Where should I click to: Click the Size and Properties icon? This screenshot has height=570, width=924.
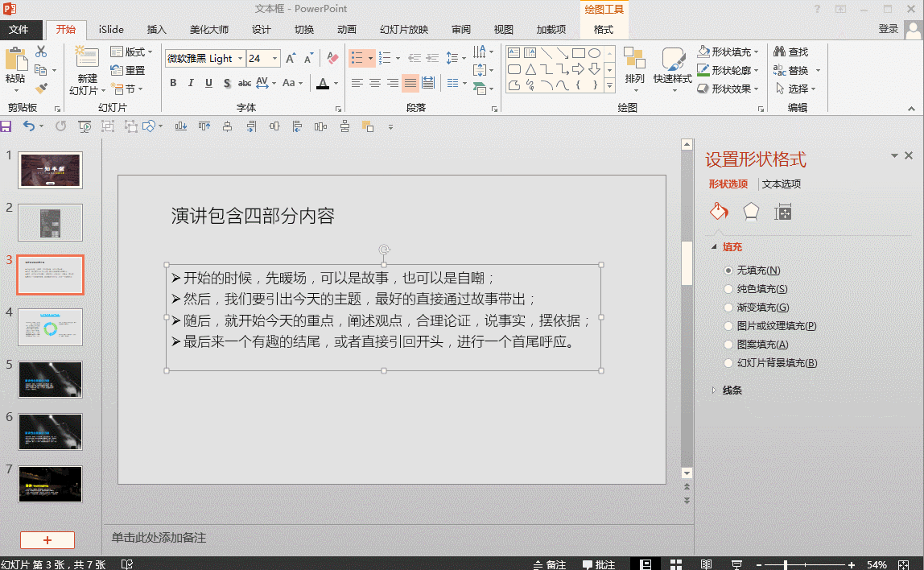[x=782, y=212]
